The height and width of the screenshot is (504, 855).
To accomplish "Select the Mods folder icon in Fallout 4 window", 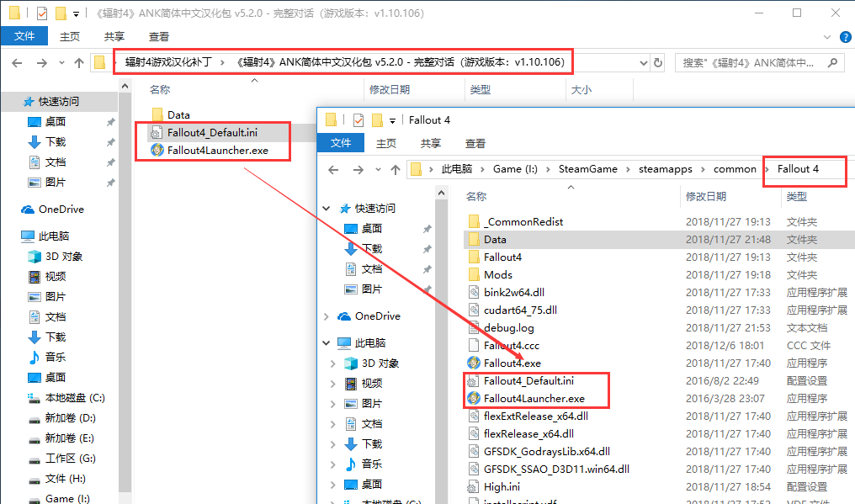I will pos(475,274).
